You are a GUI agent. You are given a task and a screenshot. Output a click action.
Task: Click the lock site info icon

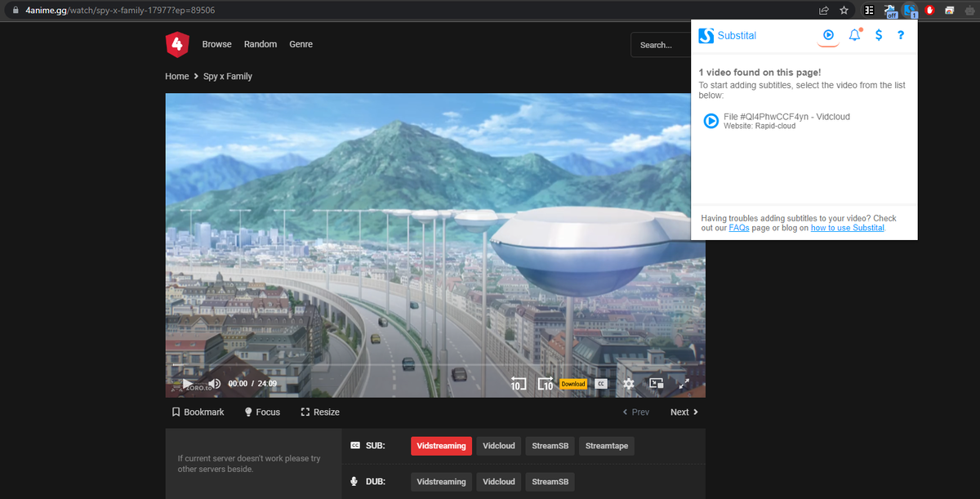14,10
